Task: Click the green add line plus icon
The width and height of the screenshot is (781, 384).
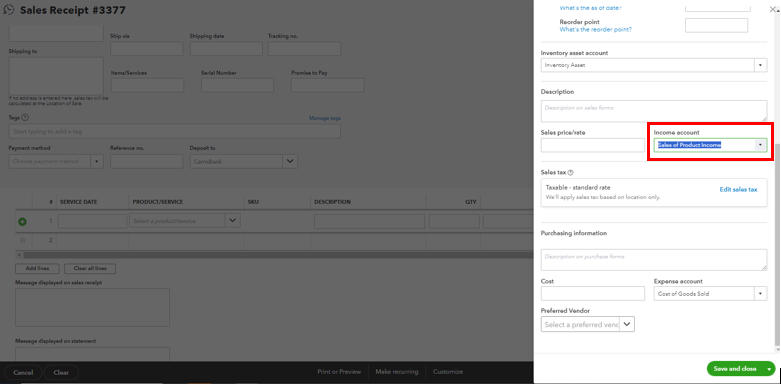Action: [22, 222]
